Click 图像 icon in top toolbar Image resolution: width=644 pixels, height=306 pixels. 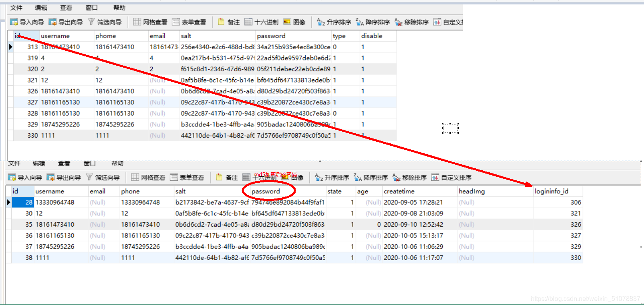pos(287,22)
